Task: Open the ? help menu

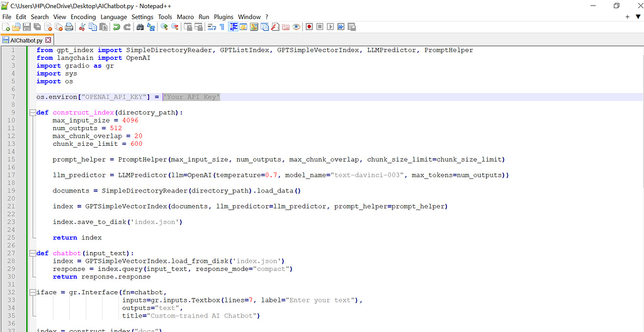Action: pos(266,17)
